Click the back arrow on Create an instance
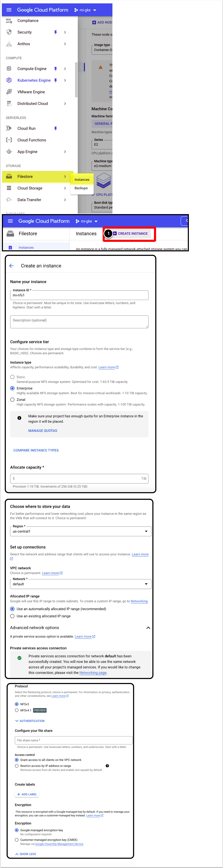223x868 pixels. coord(11,266)
